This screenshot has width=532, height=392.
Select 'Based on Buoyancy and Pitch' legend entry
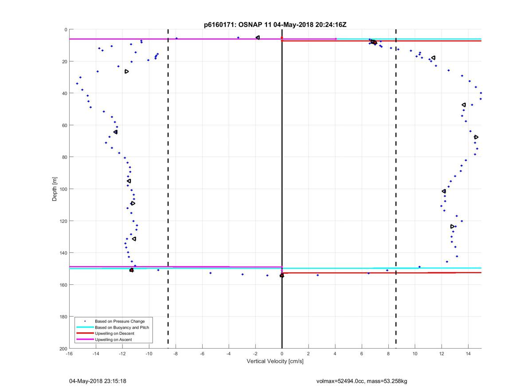(x=122, y=327)
